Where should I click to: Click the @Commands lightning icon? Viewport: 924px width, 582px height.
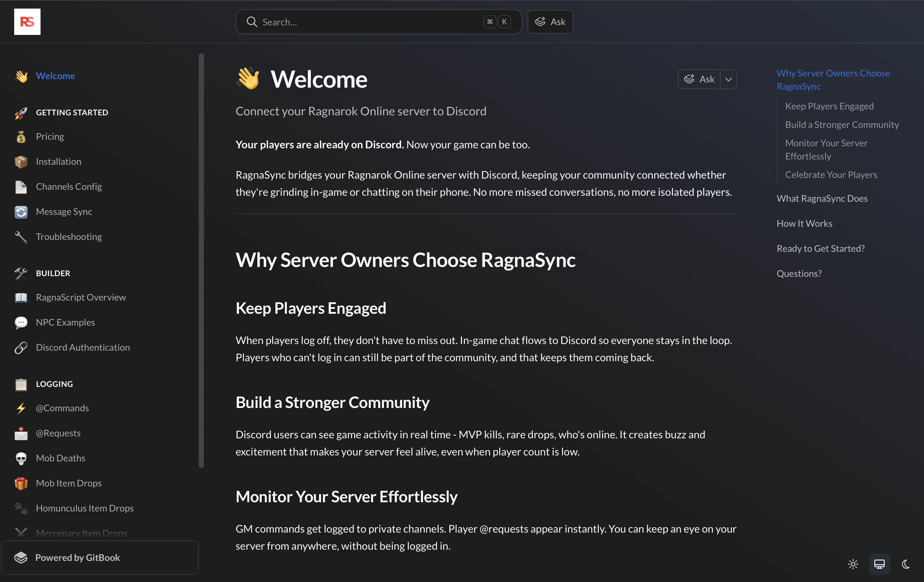21,408
